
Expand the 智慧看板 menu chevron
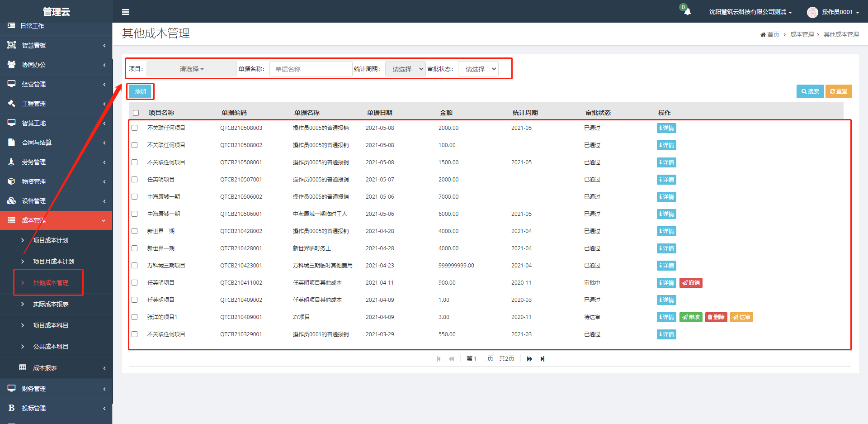tap(104, 45)
